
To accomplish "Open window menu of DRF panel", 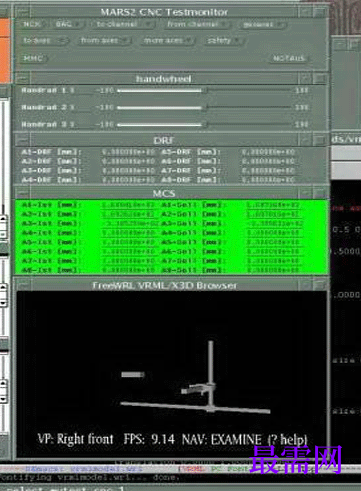I will (x=22, y=140).
